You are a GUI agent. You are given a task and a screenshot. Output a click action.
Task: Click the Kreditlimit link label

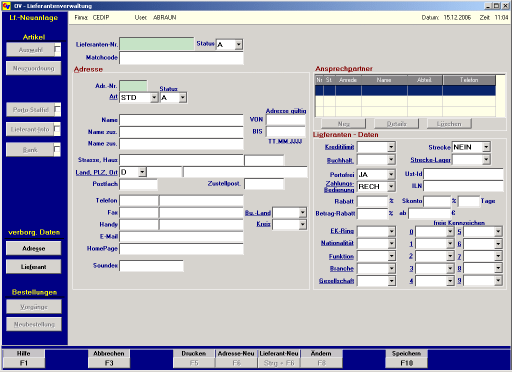[339, 147]
